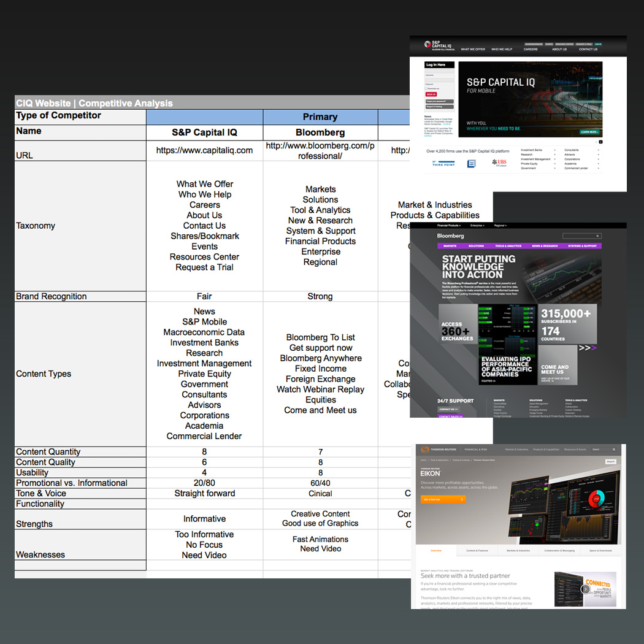The height and width of the screenshot is (644, 644).
Task: Expand the Commercial Lender arrow on S&P
Action: pos(598,168)
